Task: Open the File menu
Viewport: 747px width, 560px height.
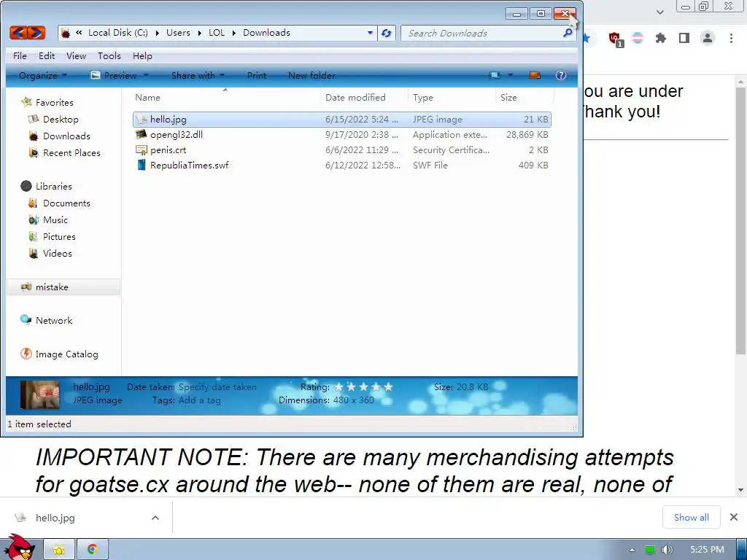Action: click(x=20, y=56)
